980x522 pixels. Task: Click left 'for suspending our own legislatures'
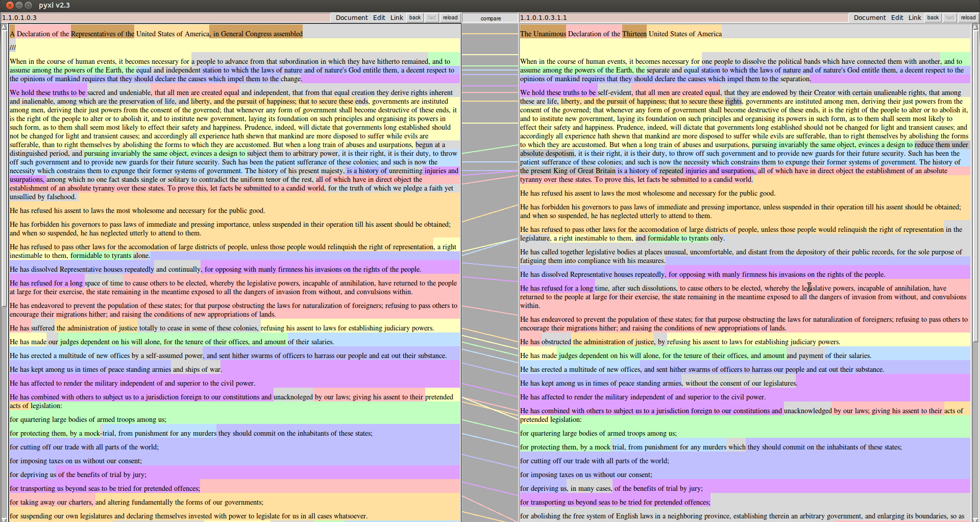[188, 516]
